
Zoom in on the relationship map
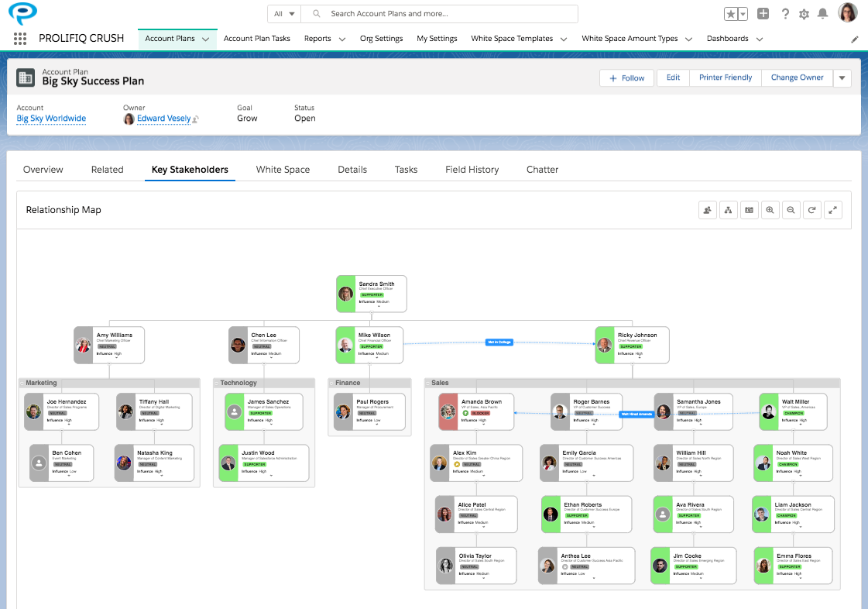pos(770,209)
